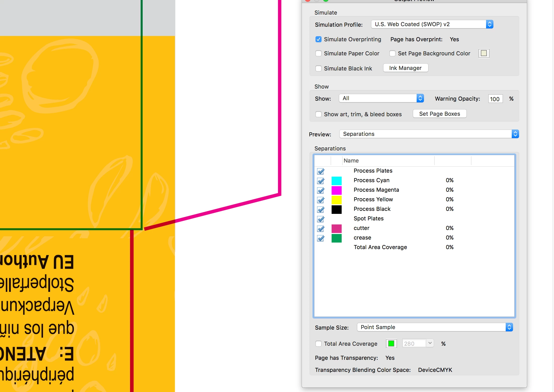Image resolution: width=554 pixels, height=392 pixels.
Task: Hide the Process Cyan plate
Action: tap(321, 181)
